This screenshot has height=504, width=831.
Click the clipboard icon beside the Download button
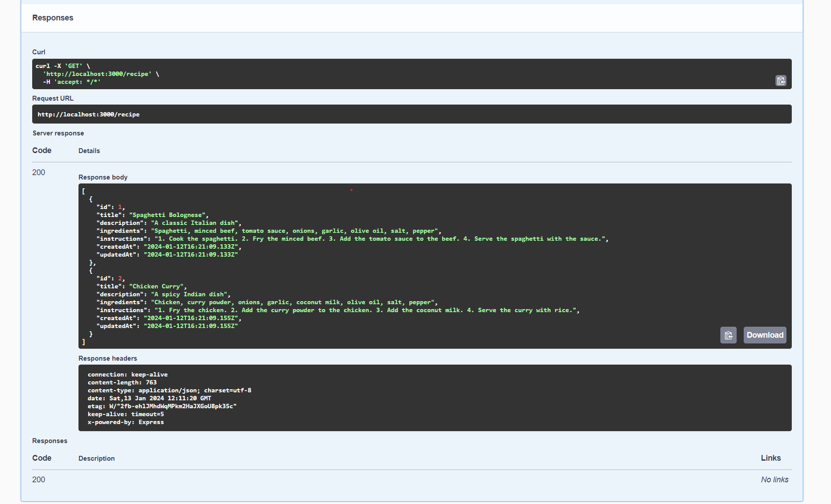coord(728,335)
